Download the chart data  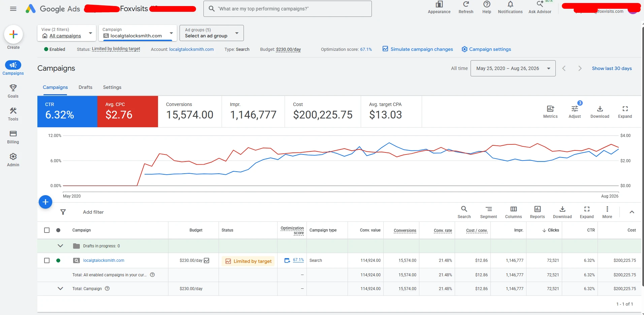click(600, 112)
